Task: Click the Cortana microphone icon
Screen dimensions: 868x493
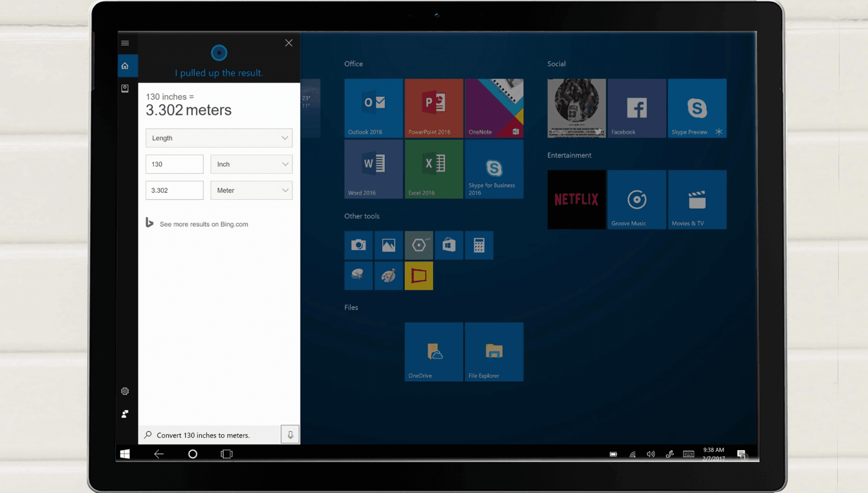Action: [290, 435]
